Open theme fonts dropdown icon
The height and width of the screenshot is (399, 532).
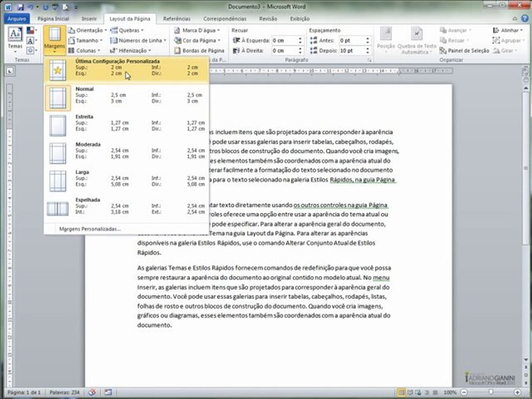tap(32, 40)
